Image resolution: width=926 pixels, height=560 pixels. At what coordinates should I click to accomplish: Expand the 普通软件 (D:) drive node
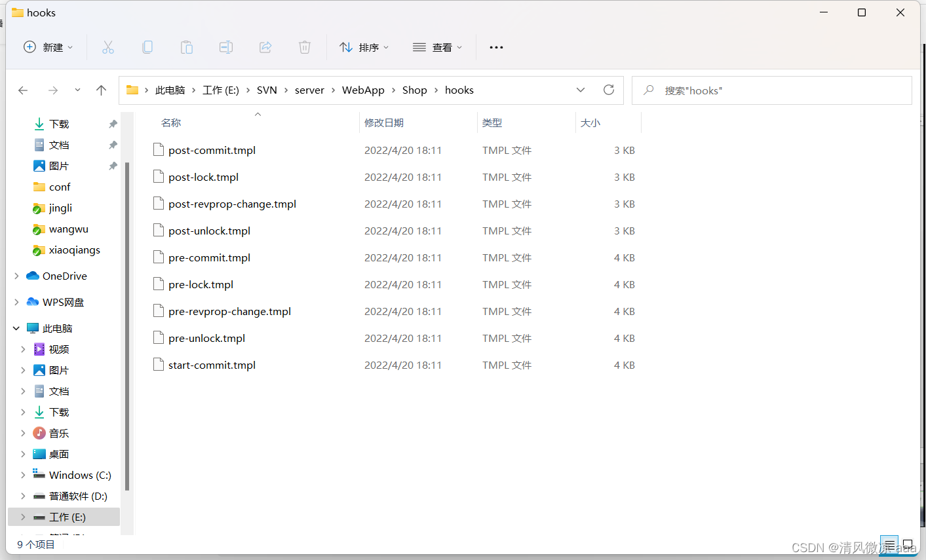tap(23, 496)
